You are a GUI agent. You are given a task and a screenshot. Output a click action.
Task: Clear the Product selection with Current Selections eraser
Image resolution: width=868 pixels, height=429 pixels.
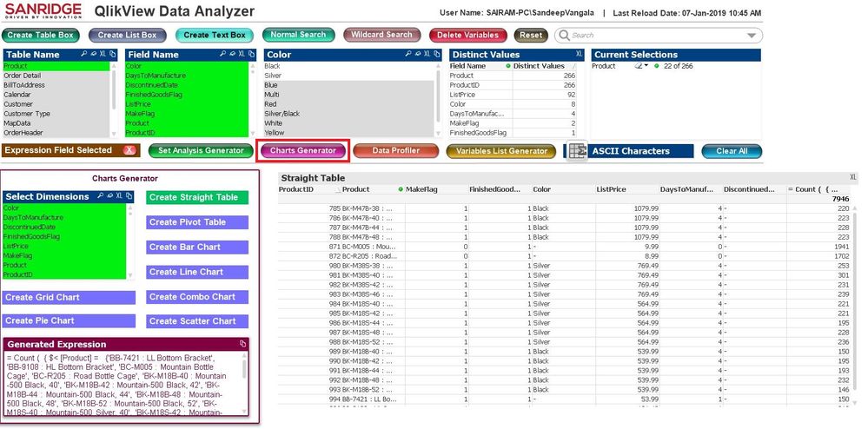639,66
